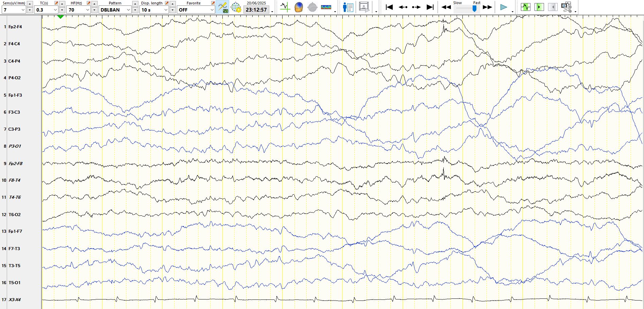644x309 pixels.
Task: Open the patient information panel icon
Action: [x=348, y=7]
